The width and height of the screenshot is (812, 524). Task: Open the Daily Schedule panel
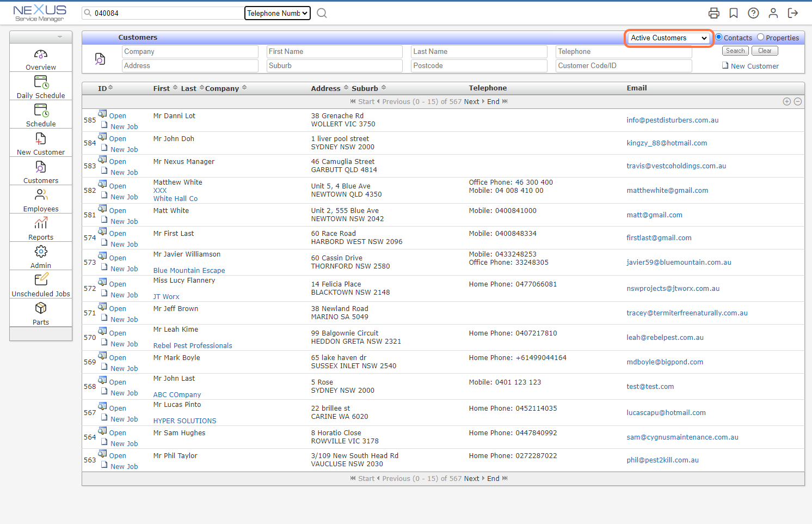(40, 87)
